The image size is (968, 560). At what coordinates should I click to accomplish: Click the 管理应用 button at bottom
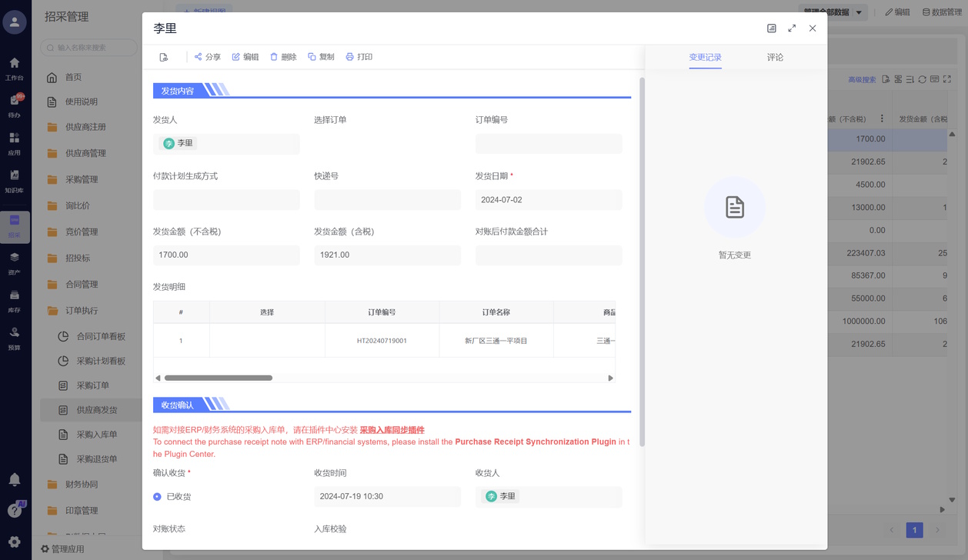pyautogui.click(x=62, y=549)
